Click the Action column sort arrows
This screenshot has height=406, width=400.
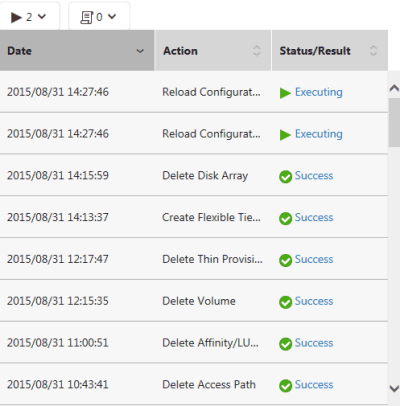(257, 51)
